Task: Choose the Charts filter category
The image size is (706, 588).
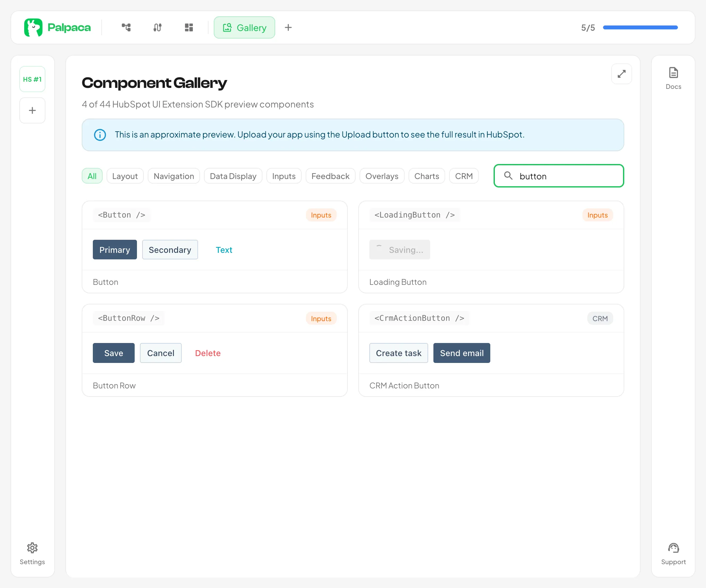Action: (x=427, y=176)
